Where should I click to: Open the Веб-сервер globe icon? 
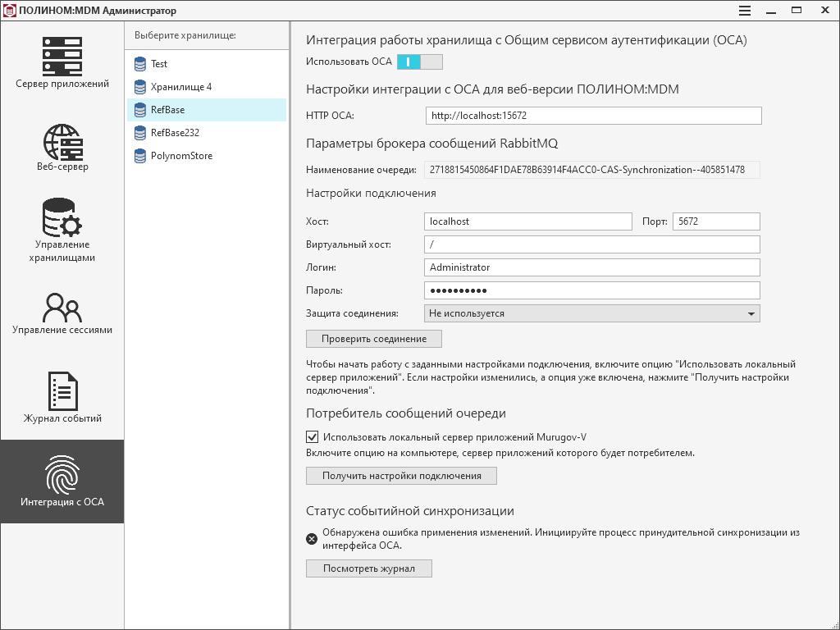tap(62, 141)
